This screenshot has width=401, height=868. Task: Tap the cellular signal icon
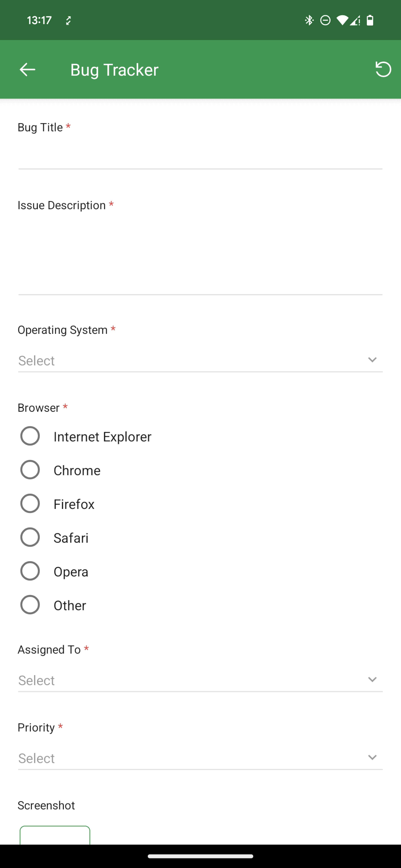point(355,21)
